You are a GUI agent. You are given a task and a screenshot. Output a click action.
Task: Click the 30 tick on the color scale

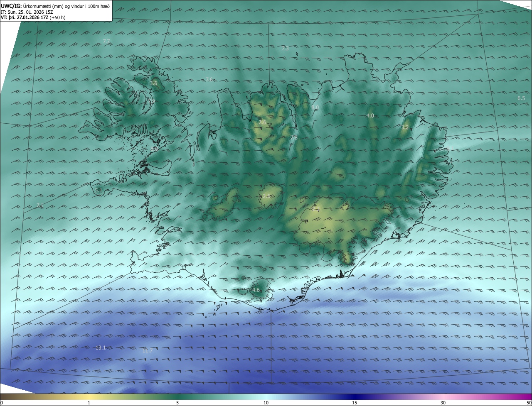click(x=443, y=403)
